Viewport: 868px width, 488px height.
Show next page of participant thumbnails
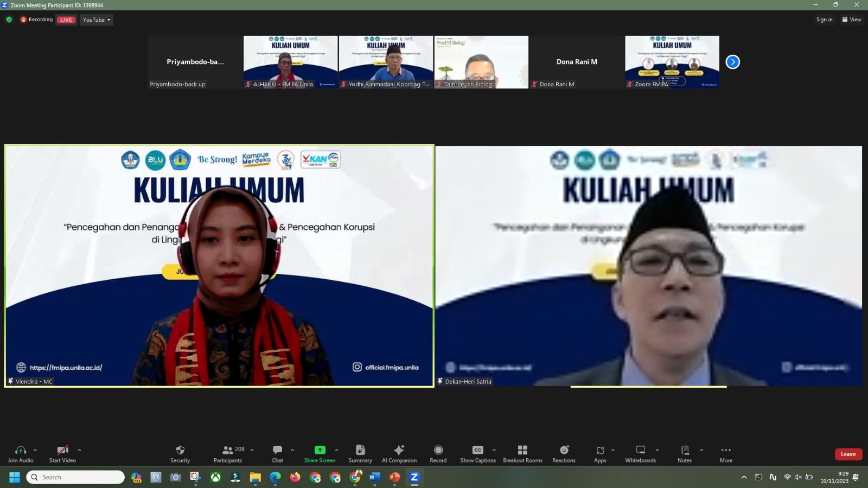(732, 62)
